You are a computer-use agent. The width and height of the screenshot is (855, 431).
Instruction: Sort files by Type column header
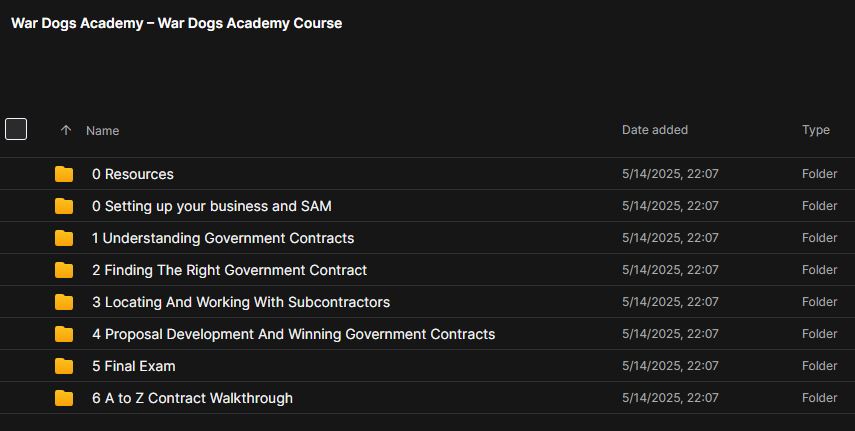[x=815, y=130]
